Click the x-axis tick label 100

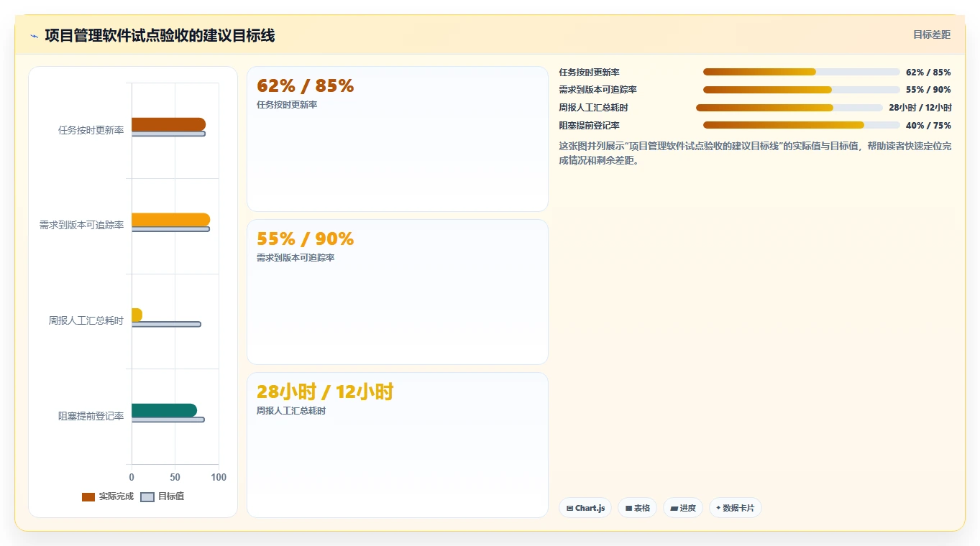(219, 478)
